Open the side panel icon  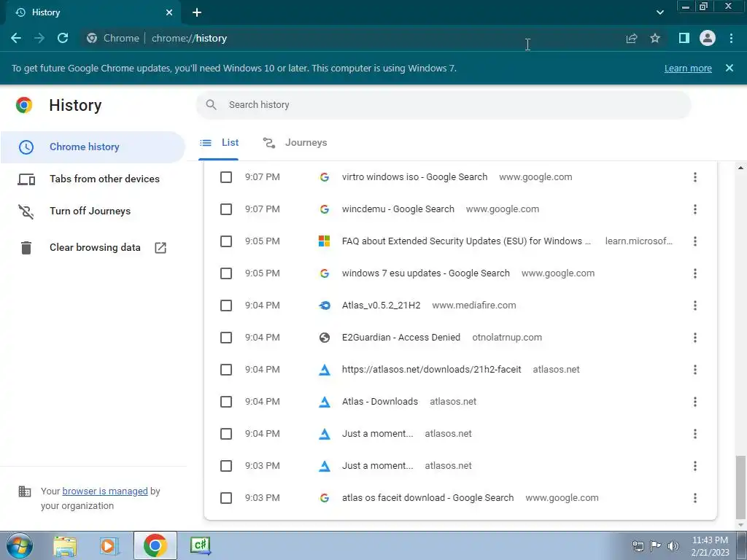(684, 38)
